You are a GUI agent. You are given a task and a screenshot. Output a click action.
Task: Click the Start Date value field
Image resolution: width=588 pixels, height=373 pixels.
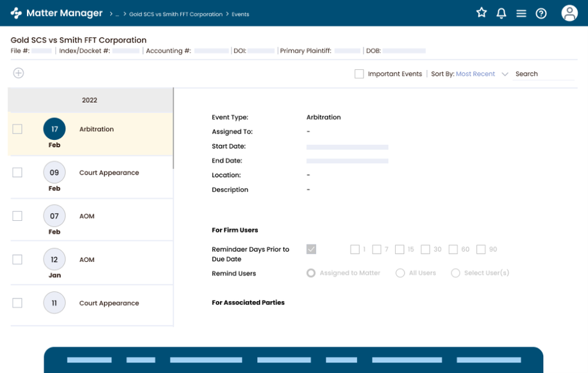[x=348, y=147]
